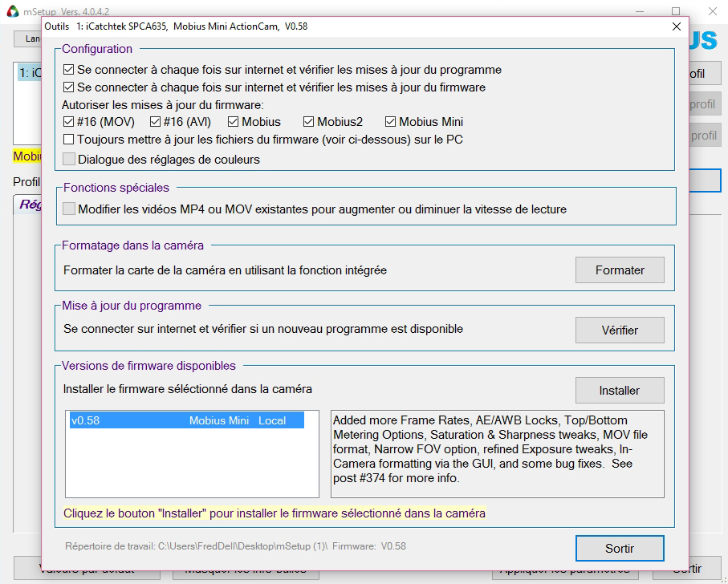This screenshot has height=584, width=728.
Task: Click 'Se connecter sur internet et vérifier' text
Action: pos(263,329)
